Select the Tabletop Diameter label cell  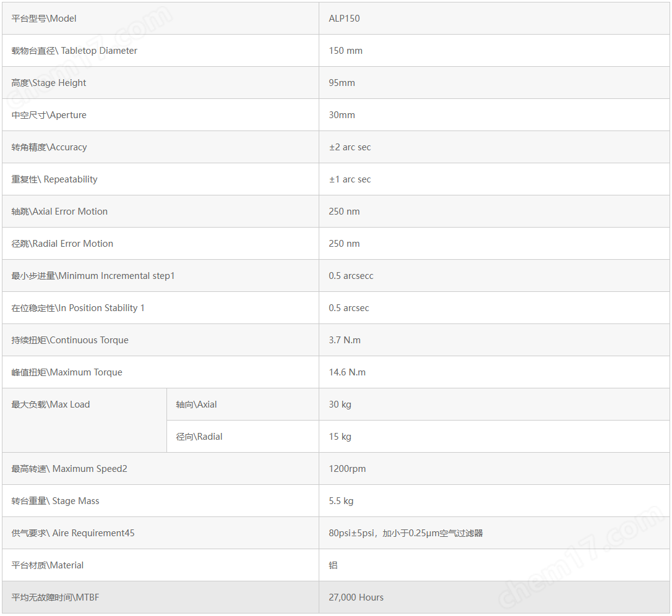click(161, 51)
